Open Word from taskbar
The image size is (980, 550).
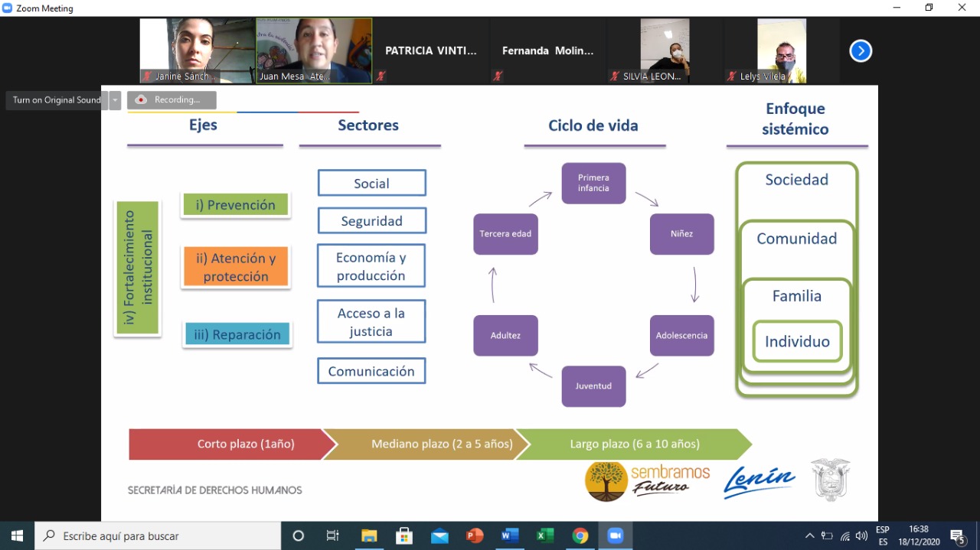(510, 535)
